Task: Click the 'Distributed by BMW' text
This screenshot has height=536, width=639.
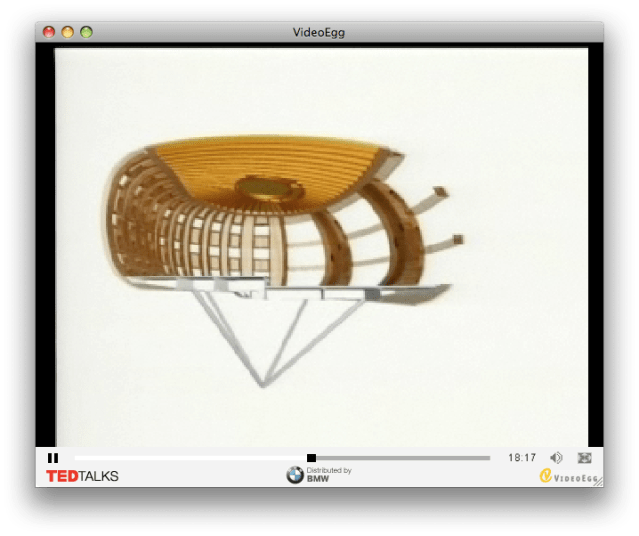Action: 329,475
